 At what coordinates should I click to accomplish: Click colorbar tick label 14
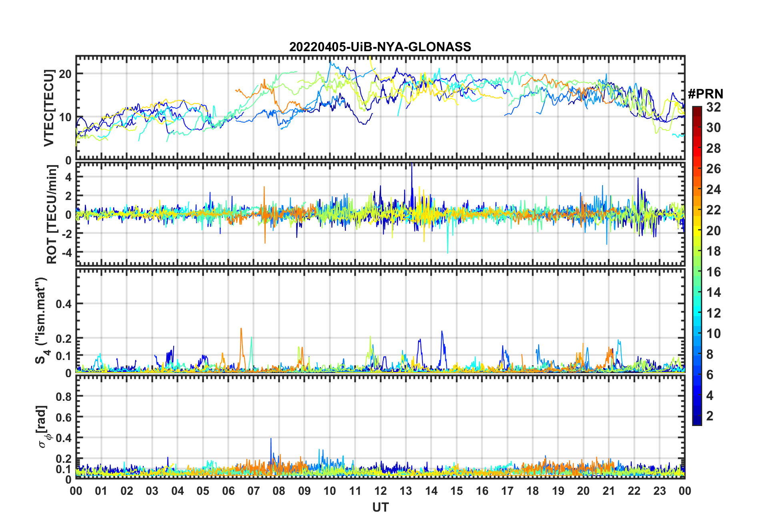713,292
